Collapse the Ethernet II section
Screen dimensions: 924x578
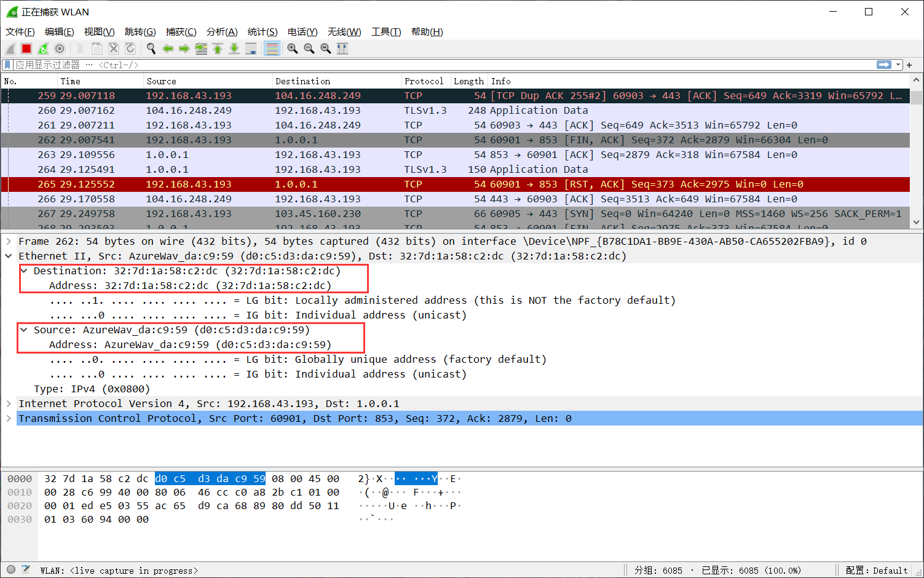tap(9, 256)
